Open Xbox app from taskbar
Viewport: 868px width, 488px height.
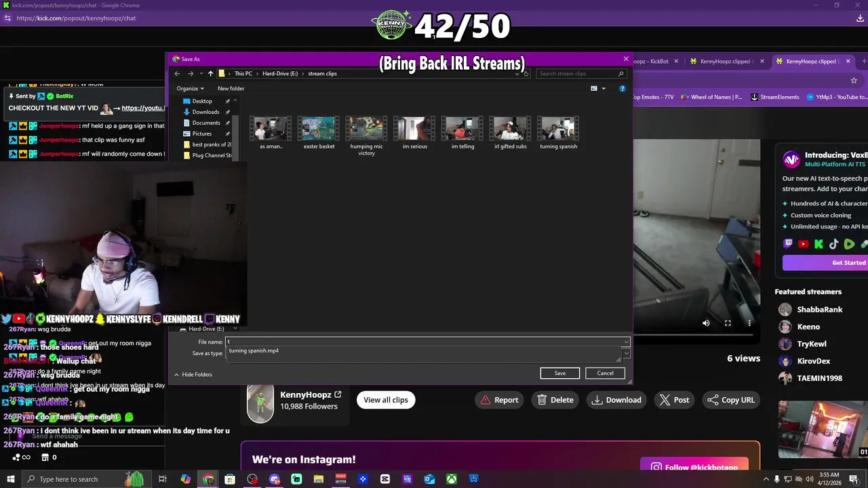coord(452,479)
